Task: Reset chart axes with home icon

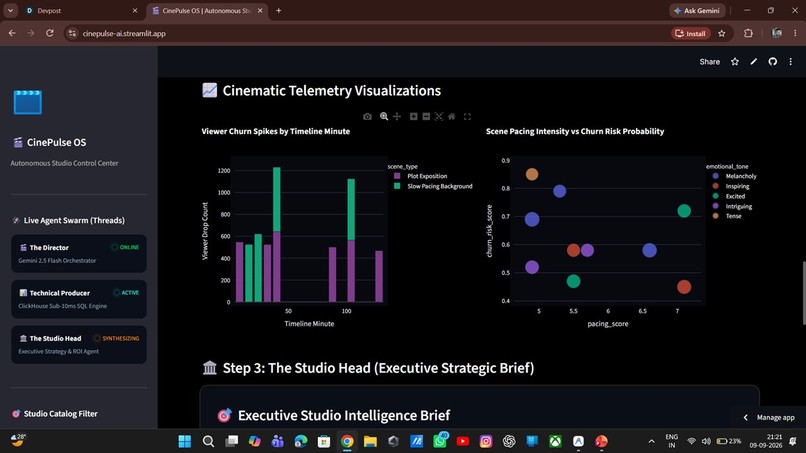Action: click(451, 117)
